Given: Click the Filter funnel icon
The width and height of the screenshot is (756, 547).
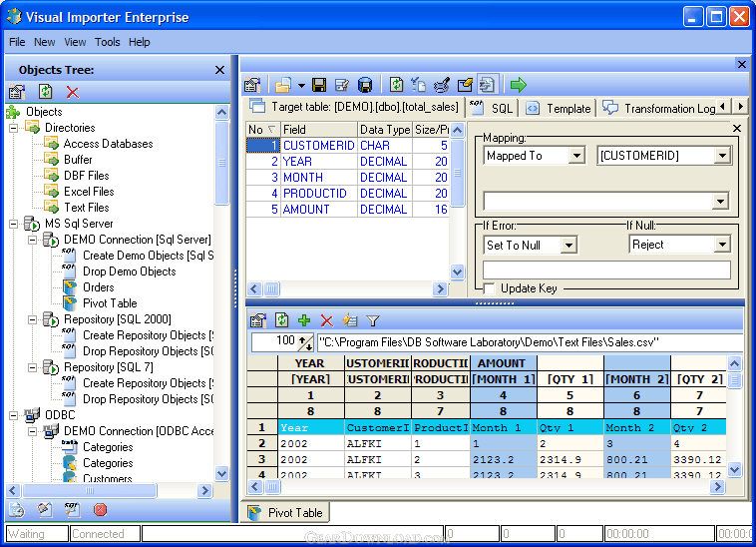Looking at the screenshot, I should point(373,320).
